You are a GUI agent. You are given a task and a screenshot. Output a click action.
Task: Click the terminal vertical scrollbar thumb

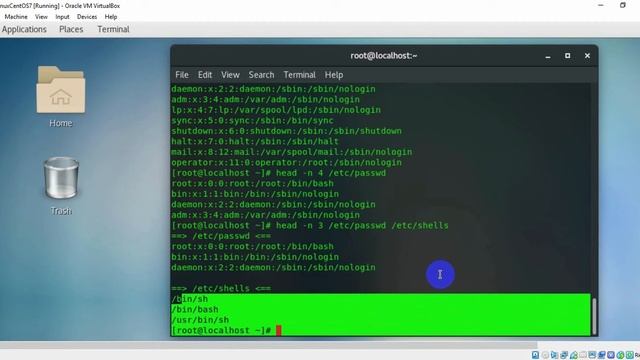[x=594, y=316]
